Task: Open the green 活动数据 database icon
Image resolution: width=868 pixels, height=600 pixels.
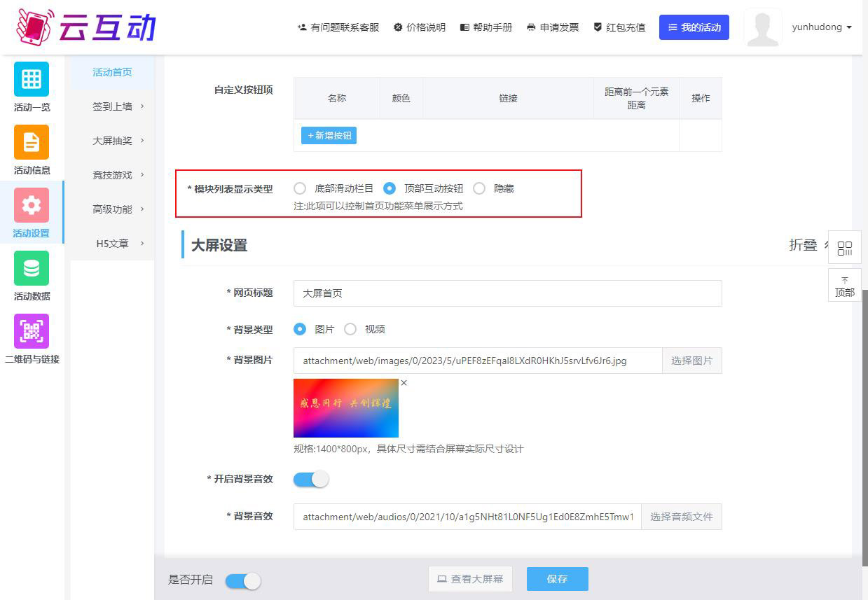Action: coord(32,268)
